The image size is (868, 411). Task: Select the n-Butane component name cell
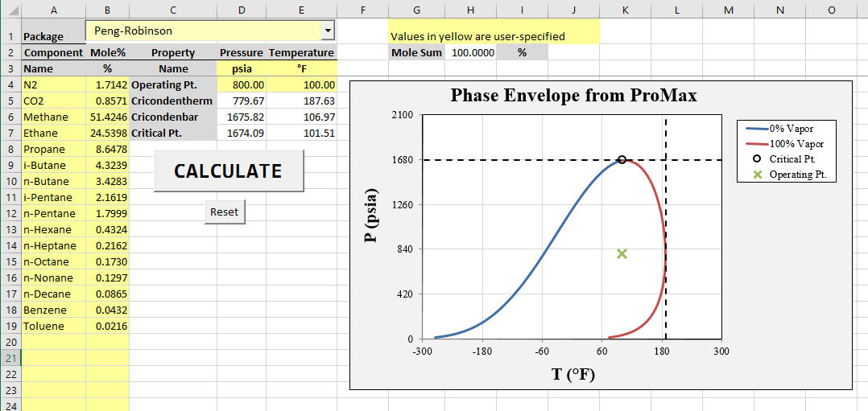[x=54, y=182]
